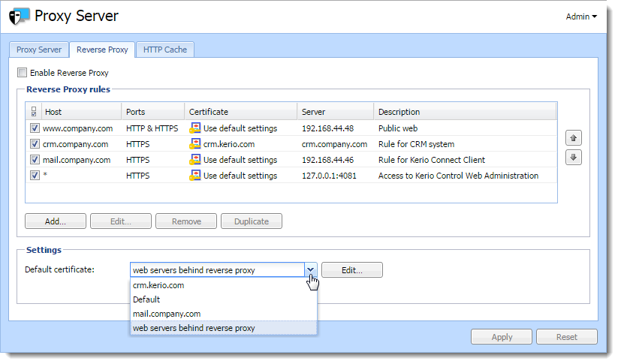Select the www.company.com host cell
Viewport: 618px width, 364px height.
click(77, 128)
